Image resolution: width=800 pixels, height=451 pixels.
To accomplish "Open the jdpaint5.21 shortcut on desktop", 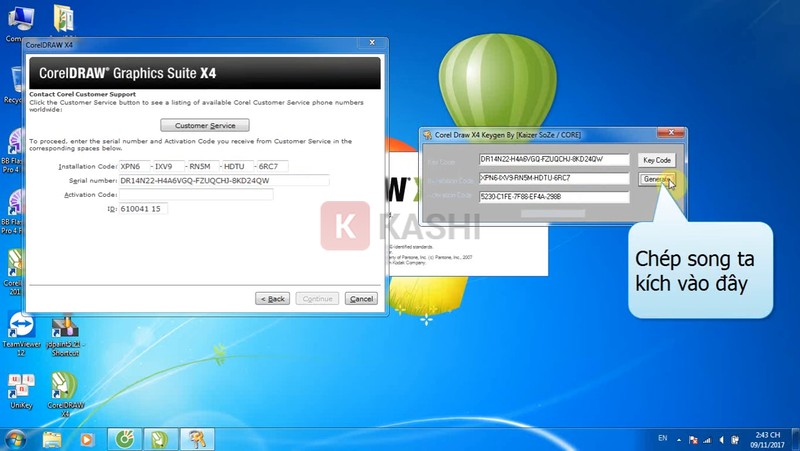I will point(65,336).
